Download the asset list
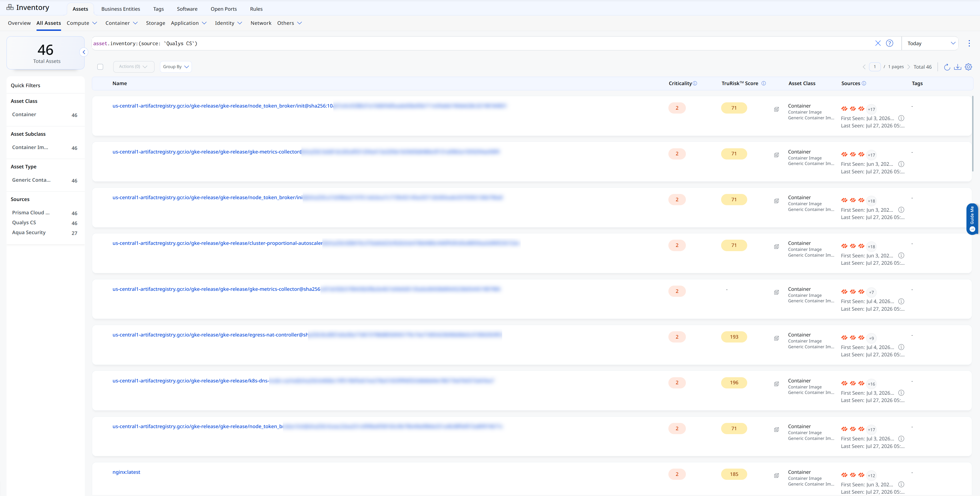The height and width of the screenshot is (496, 980). 958,67
